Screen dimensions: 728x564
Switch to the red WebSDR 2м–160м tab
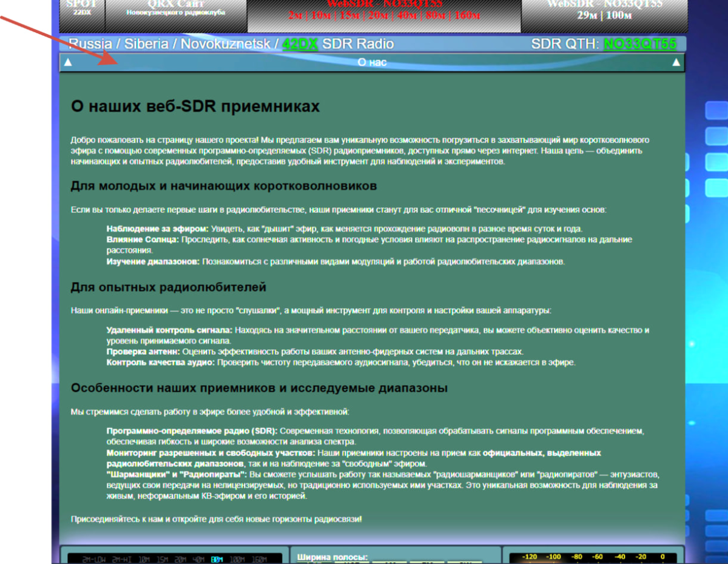(x=384, y=12)
